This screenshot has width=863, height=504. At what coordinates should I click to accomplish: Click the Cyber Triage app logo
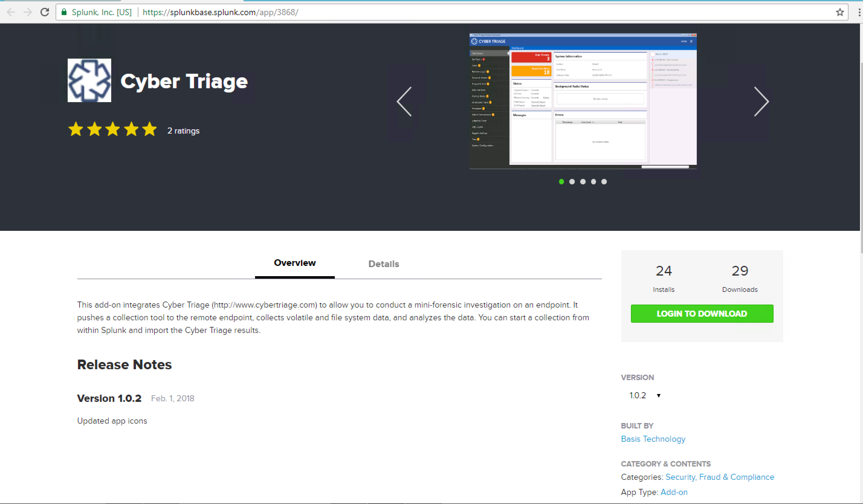(x=89, y=80)
